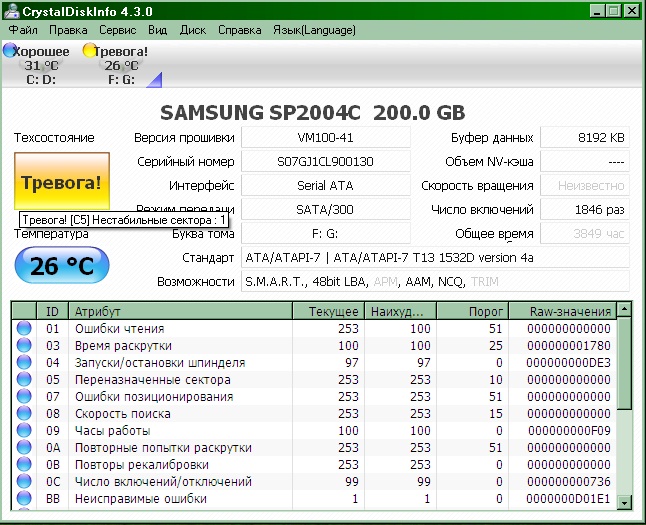Click the serial number field S07GJ1CL900130

(325, 161)
